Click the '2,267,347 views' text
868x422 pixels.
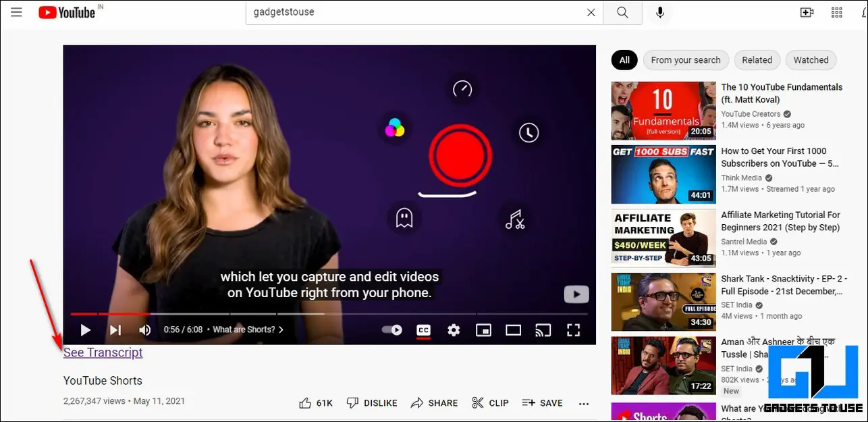[x=94, y=401]
